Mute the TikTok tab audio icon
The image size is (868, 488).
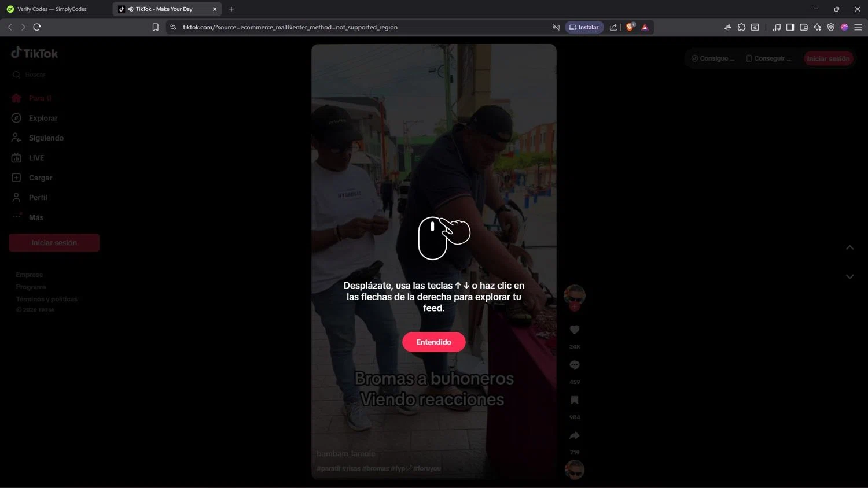(130, 9)
